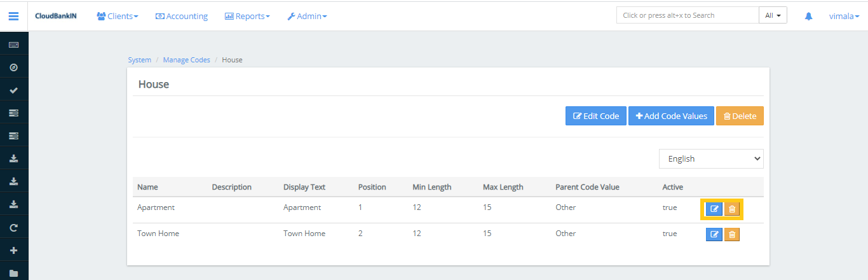The image size is (868, 280).
Task: Edit the Apartment code value row
Action: coord(714,209)
